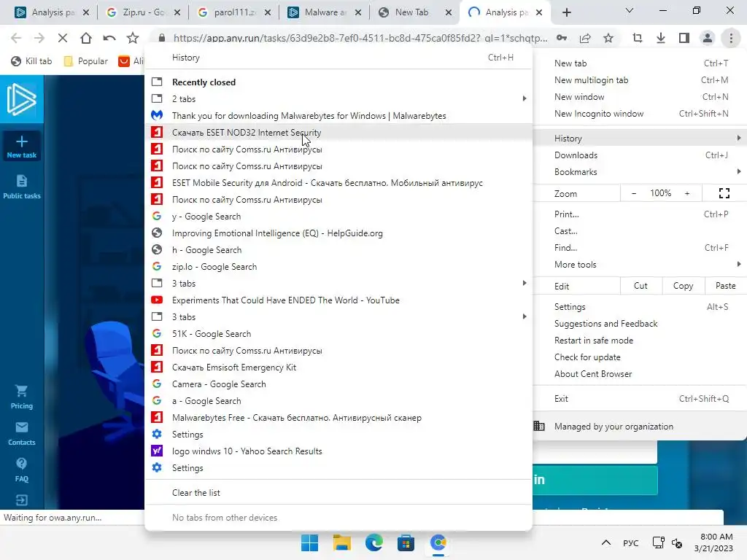Click the saved passwords key icon
Screen dimensions: 747x560
[562, 38]
